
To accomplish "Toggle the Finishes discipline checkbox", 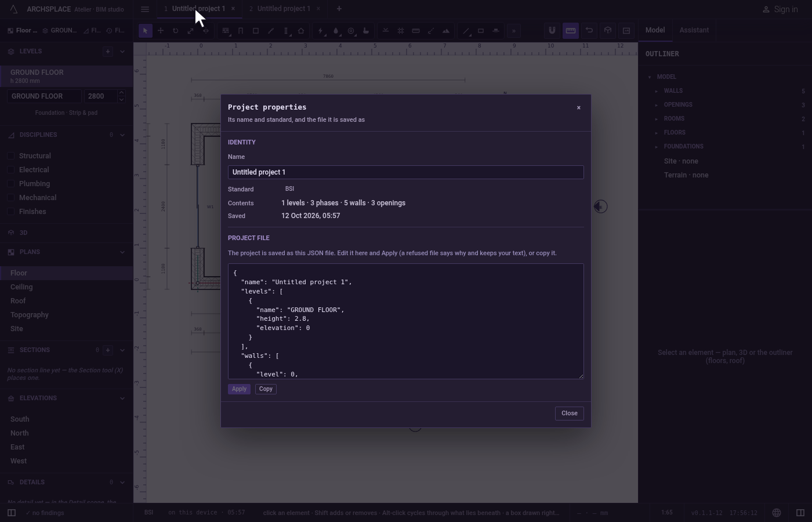I will (x=10, y=212).
